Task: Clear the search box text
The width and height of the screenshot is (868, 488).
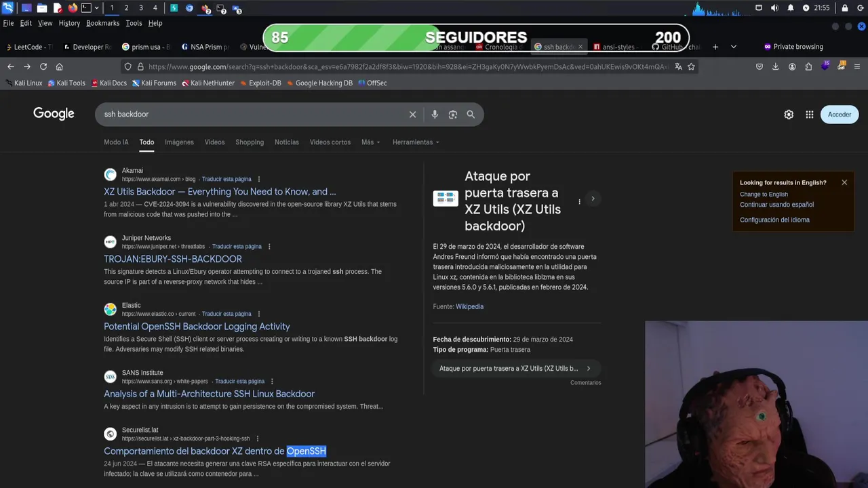Action: (x=412, y=115)
